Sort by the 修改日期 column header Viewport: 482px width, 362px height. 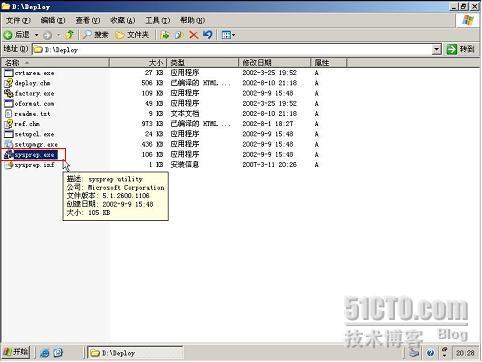pyautogui.click(x=274, y=62)
